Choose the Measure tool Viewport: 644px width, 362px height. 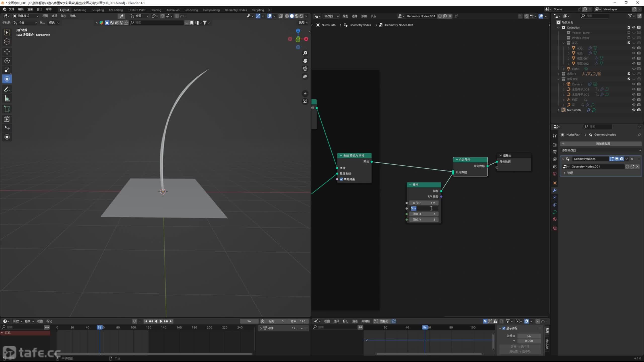[7, 99]
